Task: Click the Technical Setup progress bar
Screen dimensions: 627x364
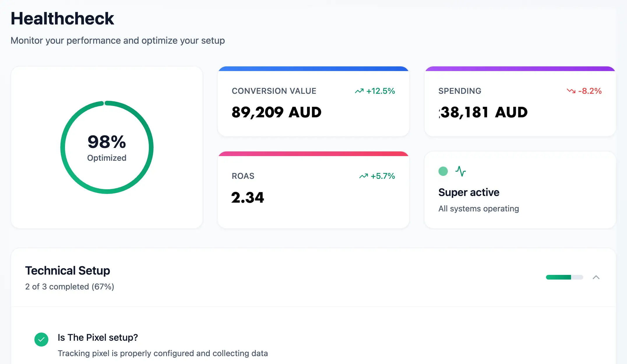Action: [x=564, y=277]
